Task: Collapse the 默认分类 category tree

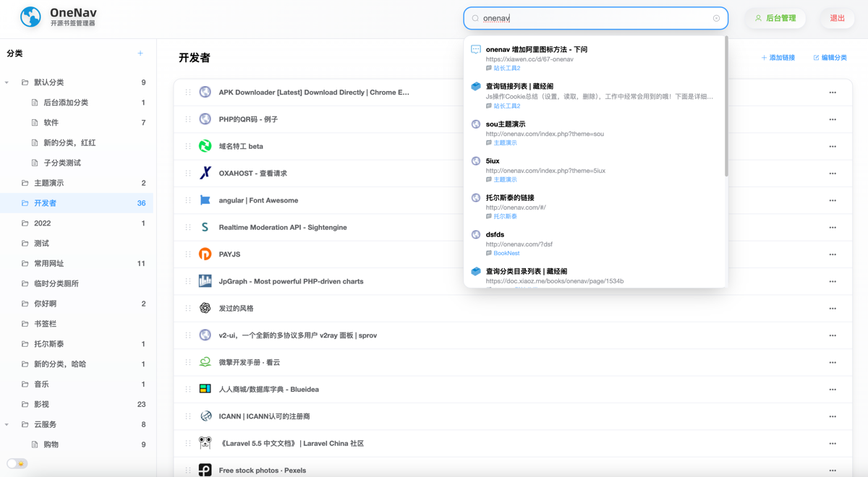Action: tap(7, 82)
